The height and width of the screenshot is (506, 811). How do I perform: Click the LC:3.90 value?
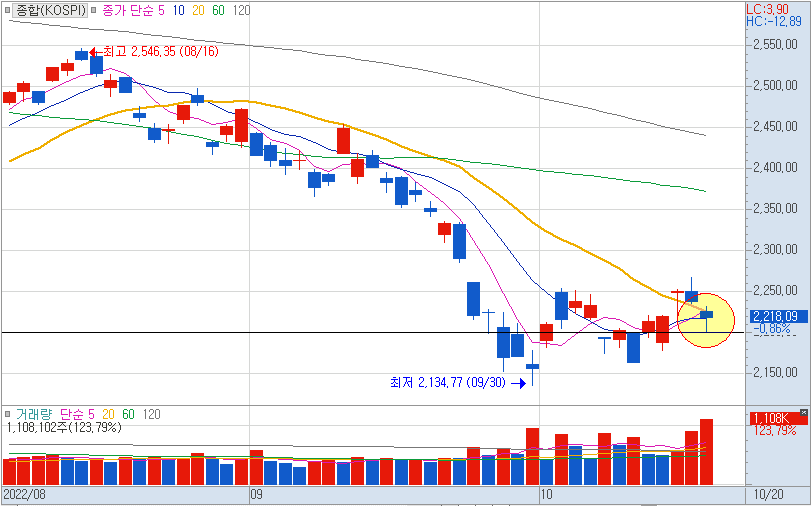point(768,9)
